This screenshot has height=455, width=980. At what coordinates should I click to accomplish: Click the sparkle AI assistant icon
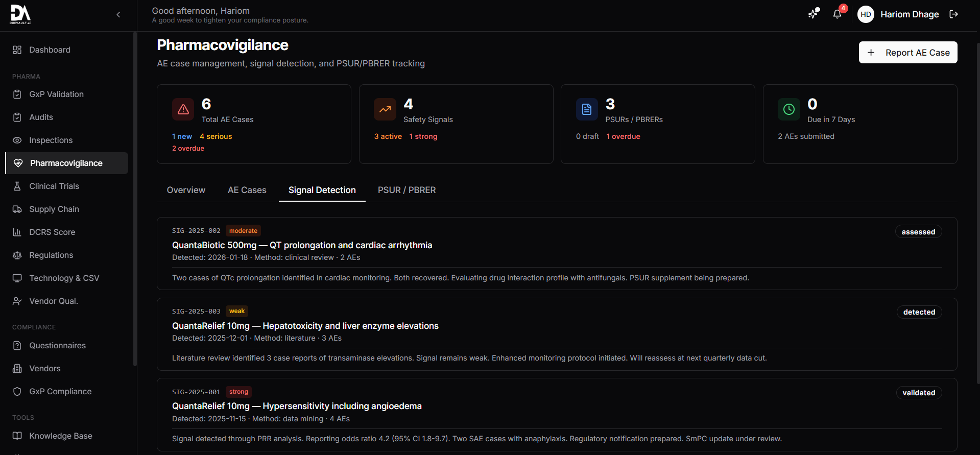coord(813,14)
